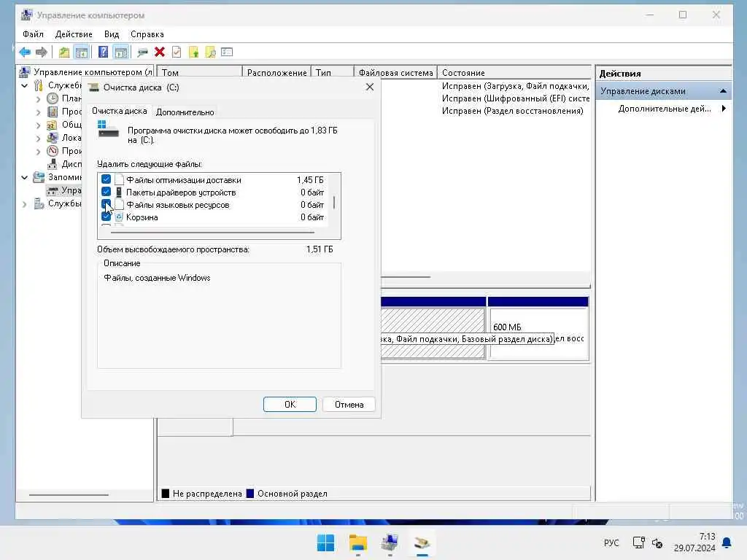Select the Корзина list row text
747x560 pixels.
click(142, 217)
